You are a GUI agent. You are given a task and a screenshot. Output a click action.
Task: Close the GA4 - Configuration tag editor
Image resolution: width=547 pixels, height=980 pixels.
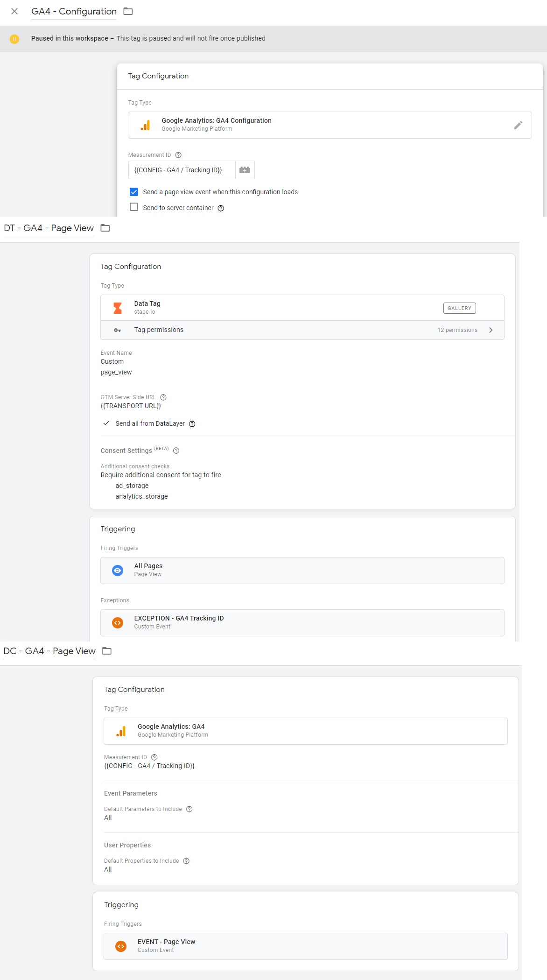tap(14, 11)
